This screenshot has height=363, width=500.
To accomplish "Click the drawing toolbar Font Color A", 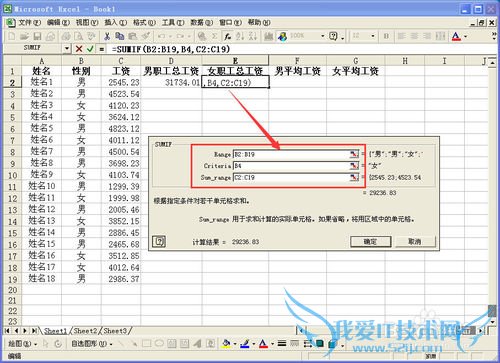I will tap(263, 343).
